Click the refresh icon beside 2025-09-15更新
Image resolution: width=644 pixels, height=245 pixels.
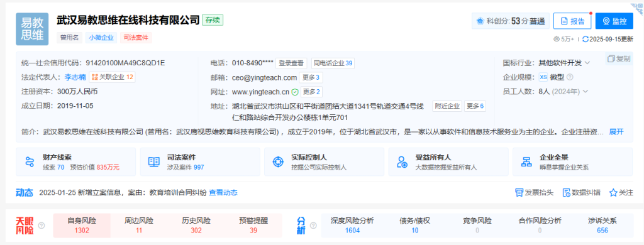pos(586,40)
